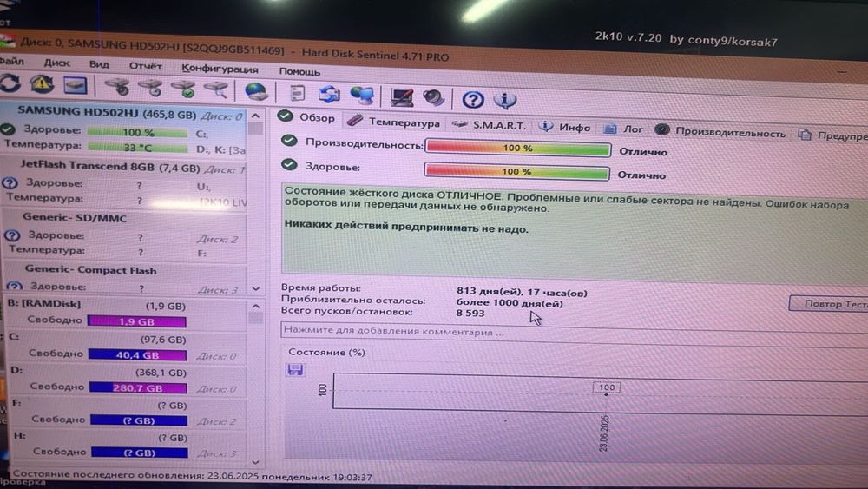The width and height of the screenshot is (868, 489).
Task: Click the uptime value 813 дня(ей), 17 часа(ов)
Action: (522, 292)
